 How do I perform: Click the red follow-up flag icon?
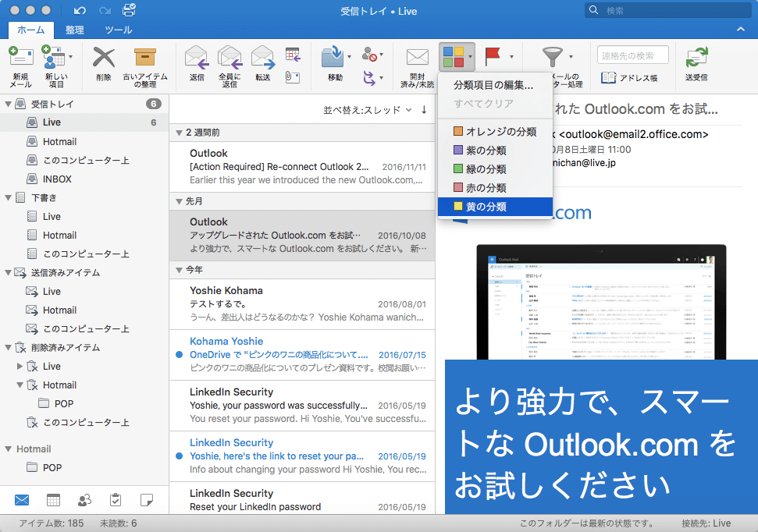[x=492, y=56]
